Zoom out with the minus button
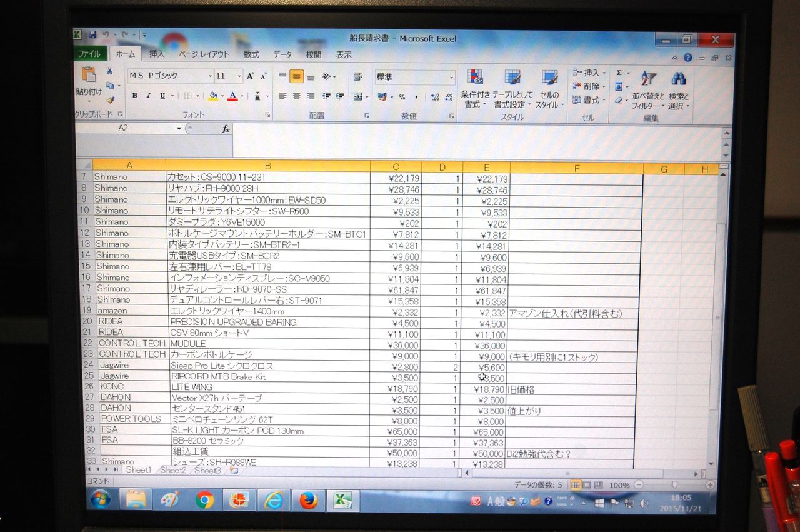Screen dimensions: 800x532 639,485
